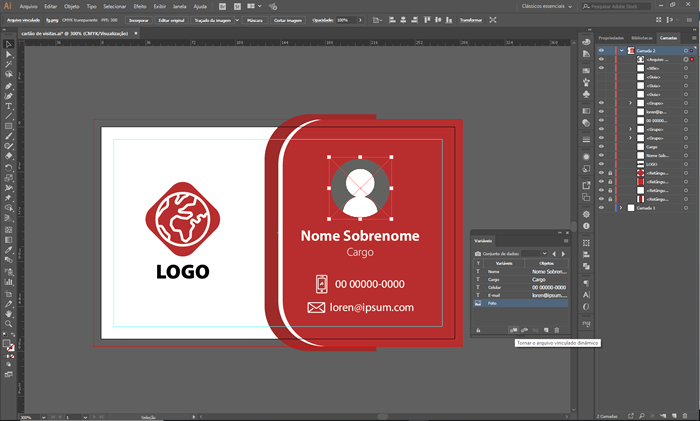Unlock the first locked <Retângu...> sublayer

(x=610, y=173)
